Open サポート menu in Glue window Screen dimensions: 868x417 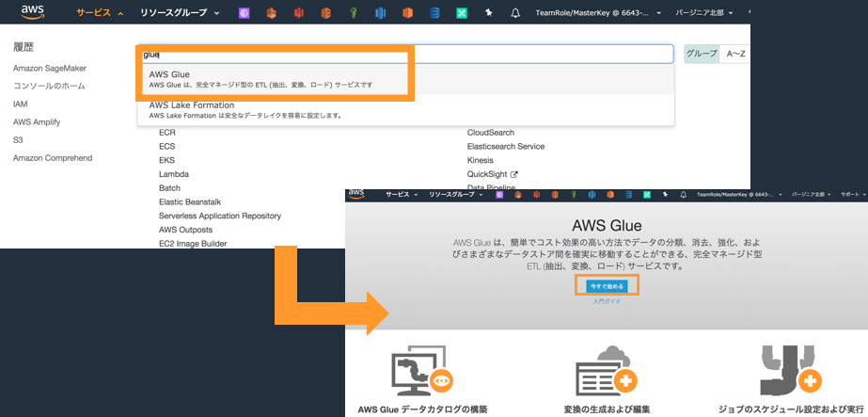point(853,194)
